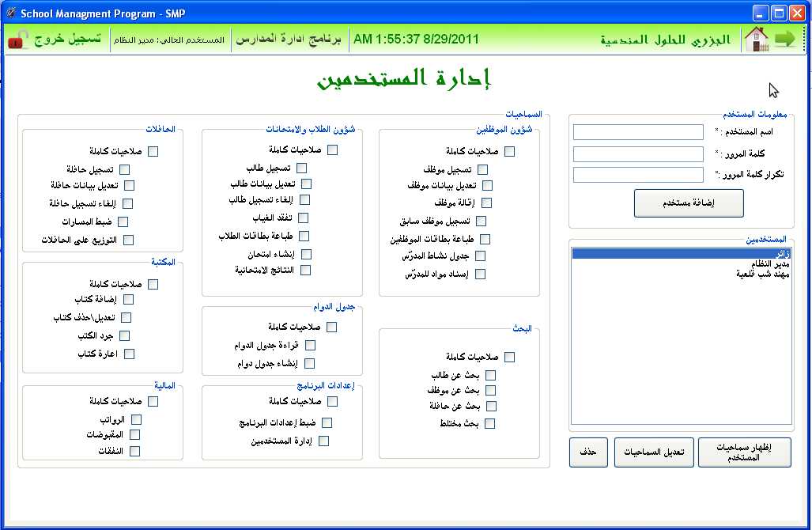Click the تعديل السماحيات button

click(654, 452)
